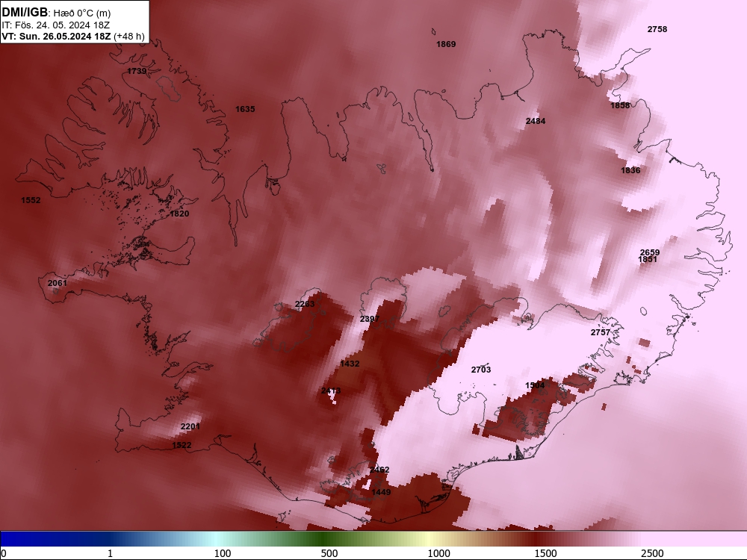Select the 1552 value label
This screenshot has width=747, height=560.
coord(31,200)
